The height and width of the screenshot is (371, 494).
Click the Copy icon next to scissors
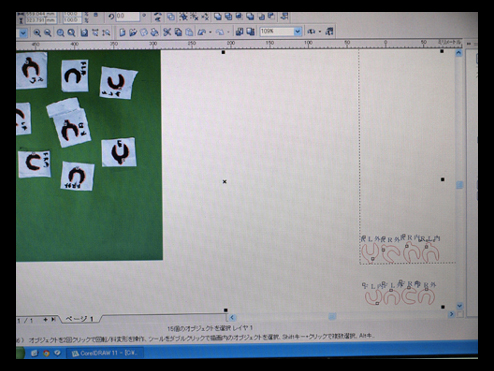click(x=178, y=32)
